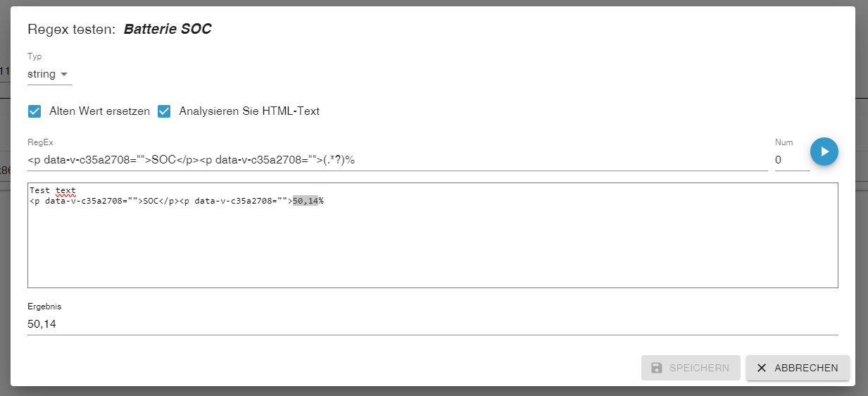
Task: Click the floppy disk icon in Speichern
Action: click(657, 368)
